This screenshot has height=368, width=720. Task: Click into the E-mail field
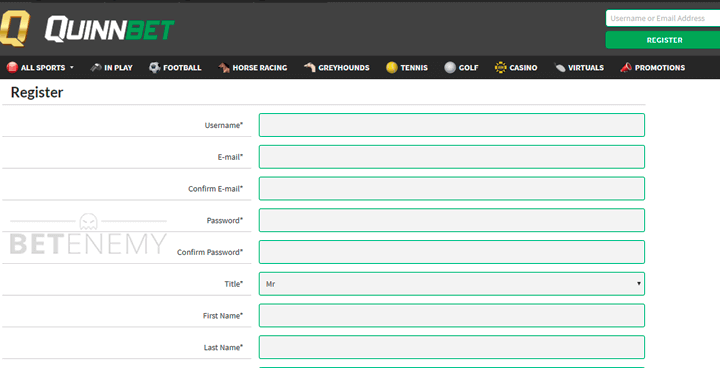[452, 157]
